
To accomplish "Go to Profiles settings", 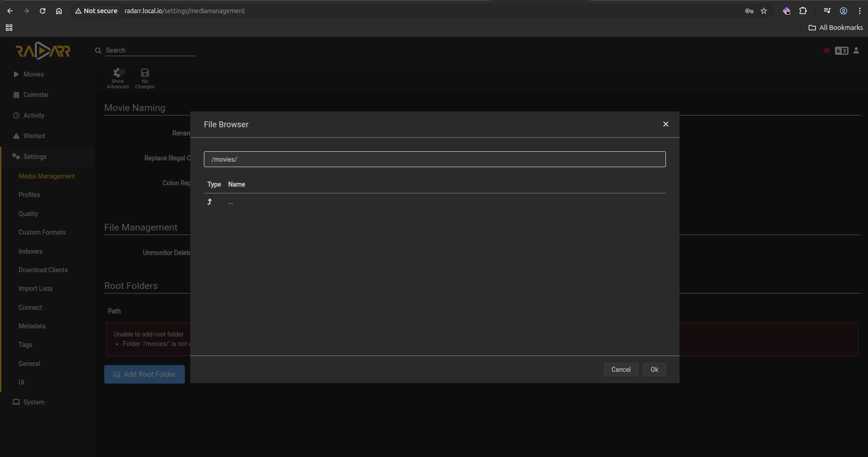I will coord(29,195).
